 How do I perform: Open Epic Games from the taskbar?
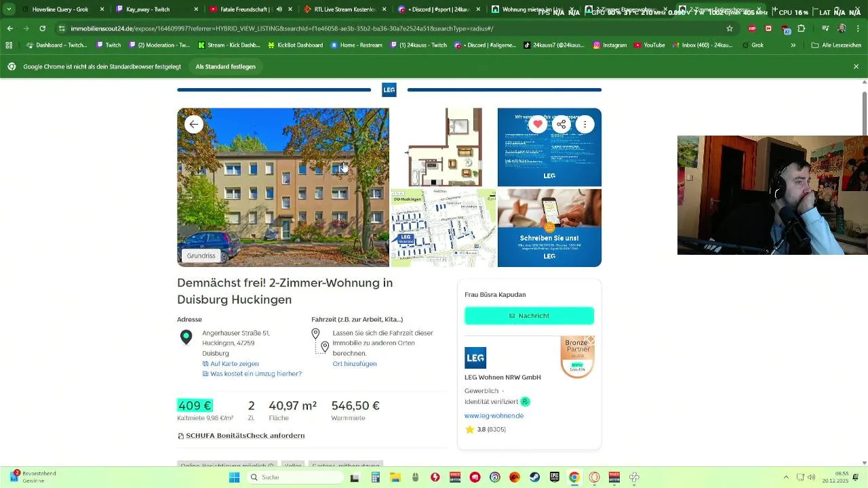click(x=554, y=477)
